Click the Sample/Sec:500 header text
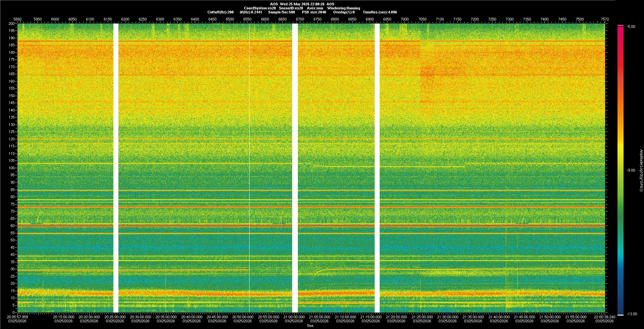The height and width of the screenshot is (329, 644). [x=281, y=12]
